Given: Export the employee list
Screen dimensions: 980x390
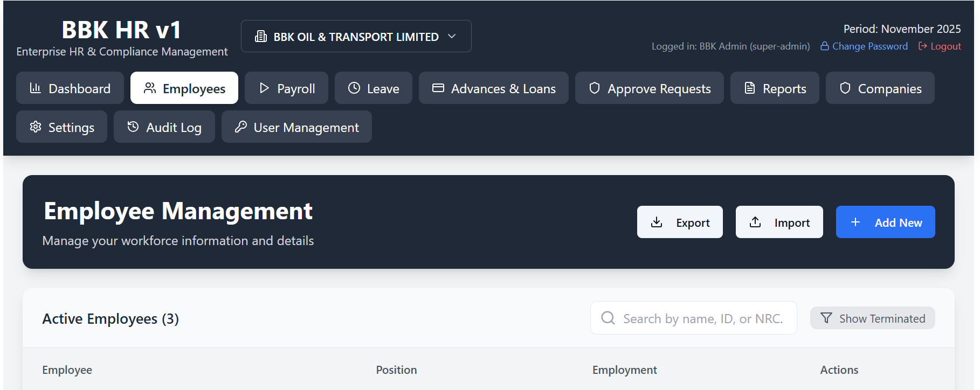Looking at the screenshot, I should tap(680, 222).
